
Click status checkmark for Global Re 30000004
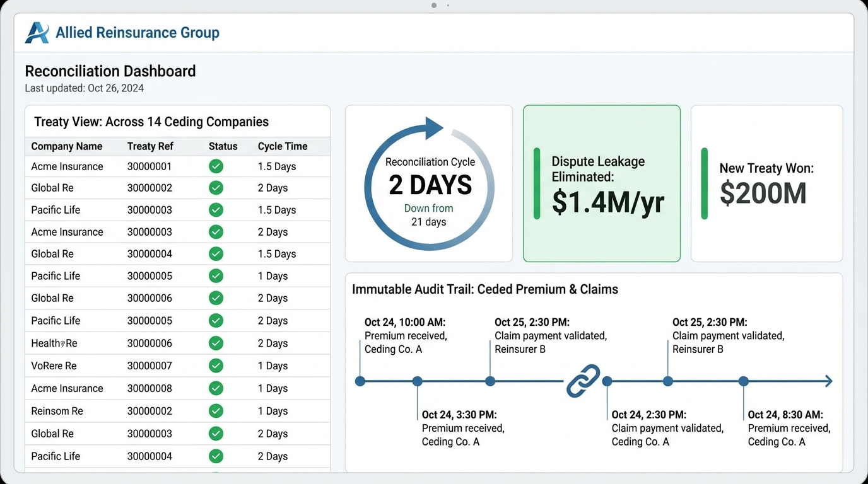tap(216, 254)
